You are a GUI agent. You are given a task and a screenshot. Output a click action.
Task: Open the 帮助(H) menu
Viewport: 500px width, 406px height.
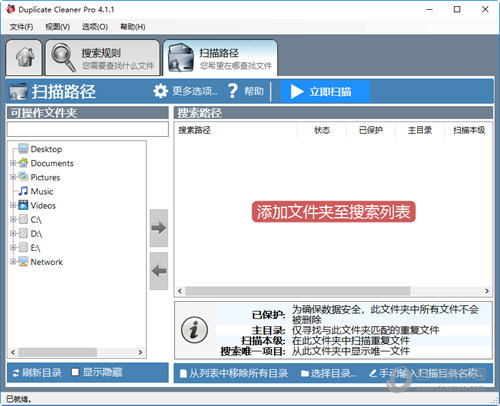click(133, 27)
